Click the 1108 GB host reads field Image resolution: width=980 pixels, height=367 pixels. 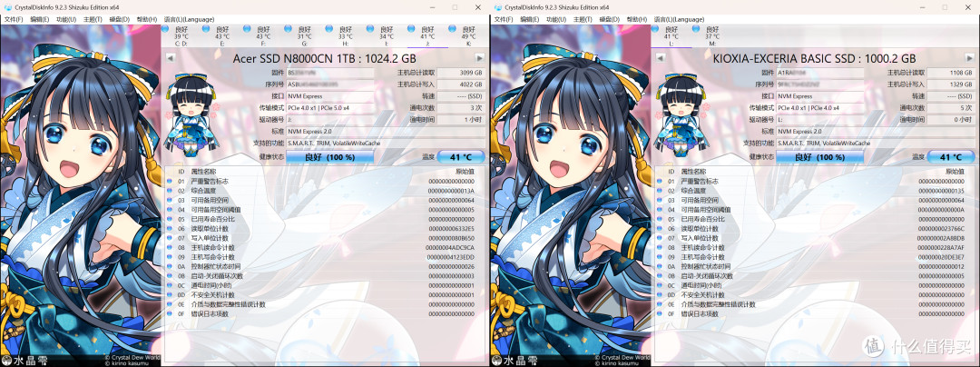click(x=951, y=73)
